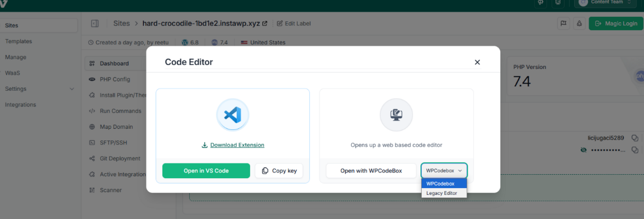Click the PHP 7.4 version badge
This screenshot has height=219, width=644.
(219, 43)
